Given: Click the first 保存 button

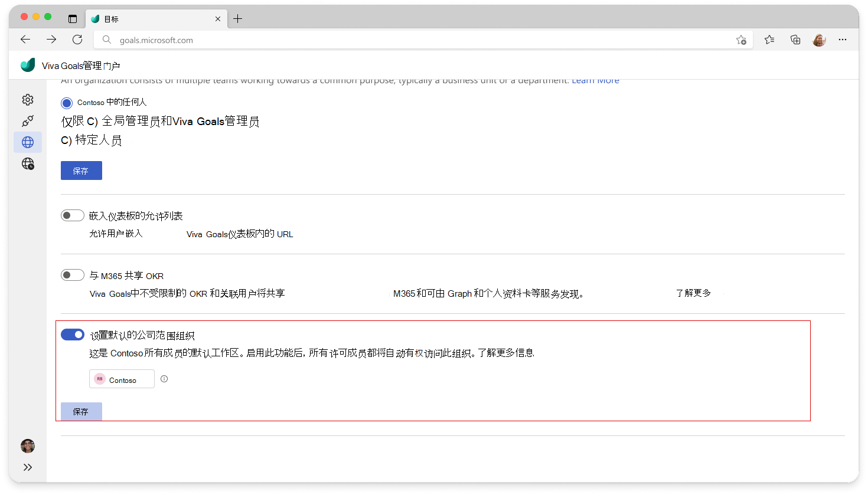Looking at the screenshot, I should point(81,171).
